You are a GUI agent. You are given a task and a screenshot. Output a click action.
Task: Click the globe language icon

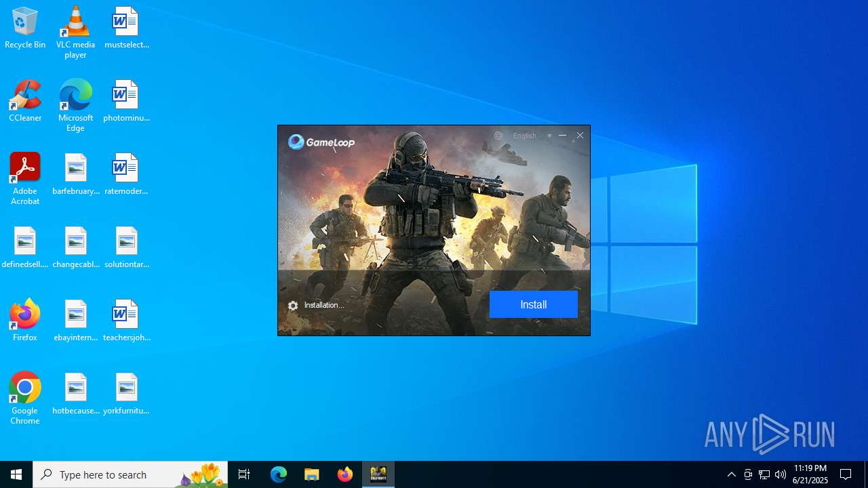pyautogui.click(x=498, y=136)
